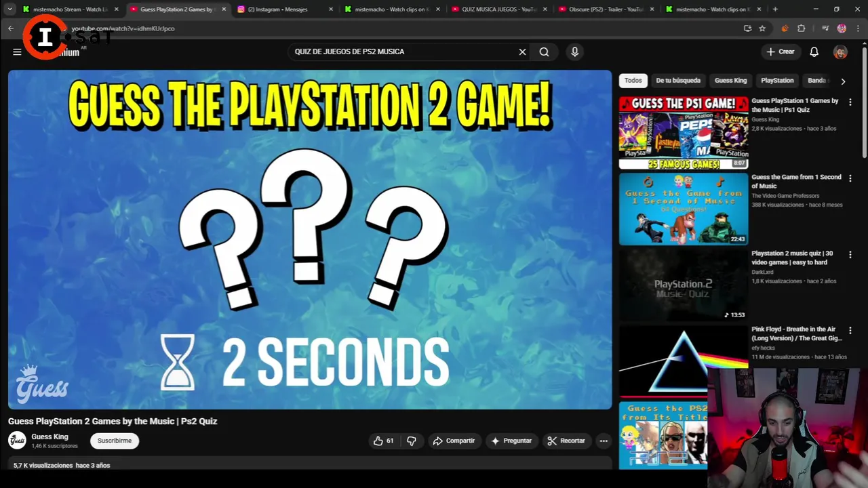This screenshot has width=868, height=488.
Task: Open Guess PlayStation 1 Games video title
Action: coord(795,105)
